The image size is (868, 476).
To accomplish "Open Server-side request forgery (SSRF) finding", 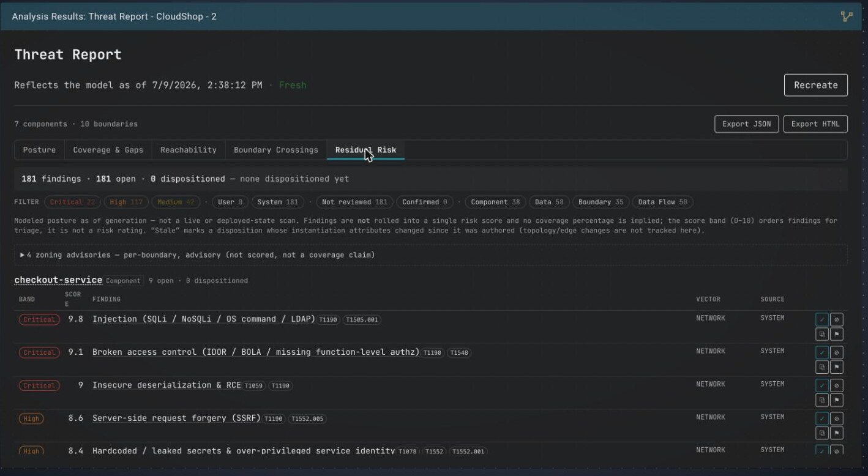I will tap(176, 418).
